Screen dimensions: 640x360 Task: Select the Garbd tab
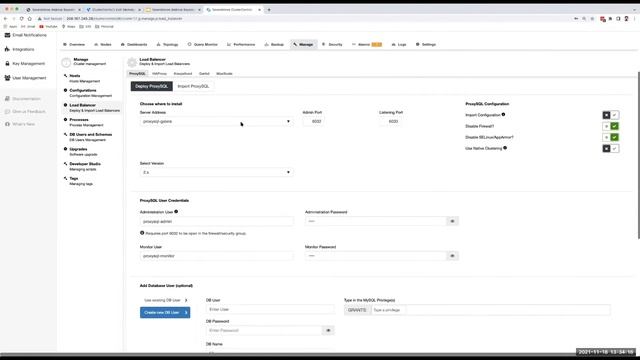coord(204,74)
